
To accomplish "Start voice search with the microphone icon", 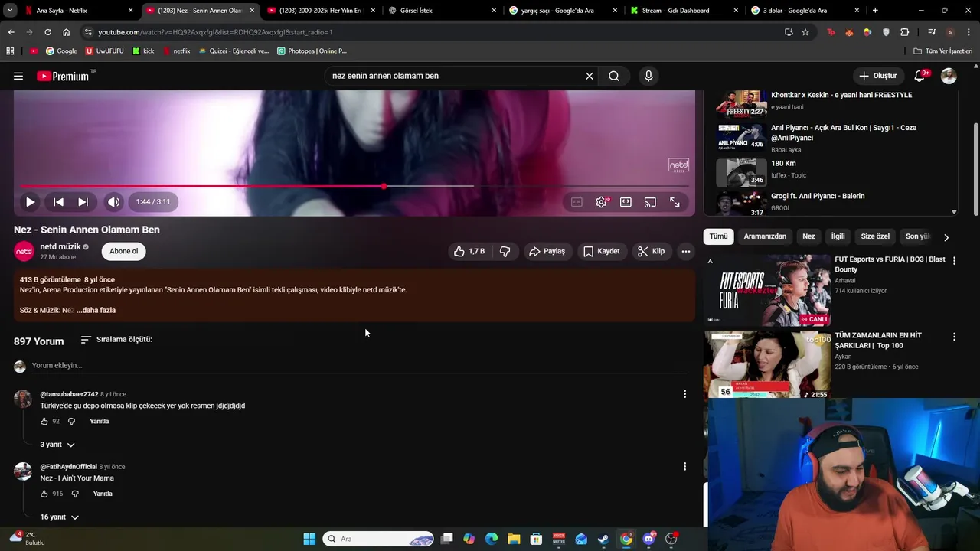I will [x=648, y=76].
